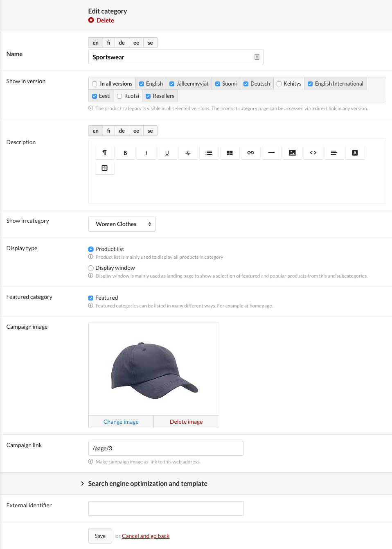Select the Display window display type

click(x=91, y=268)
